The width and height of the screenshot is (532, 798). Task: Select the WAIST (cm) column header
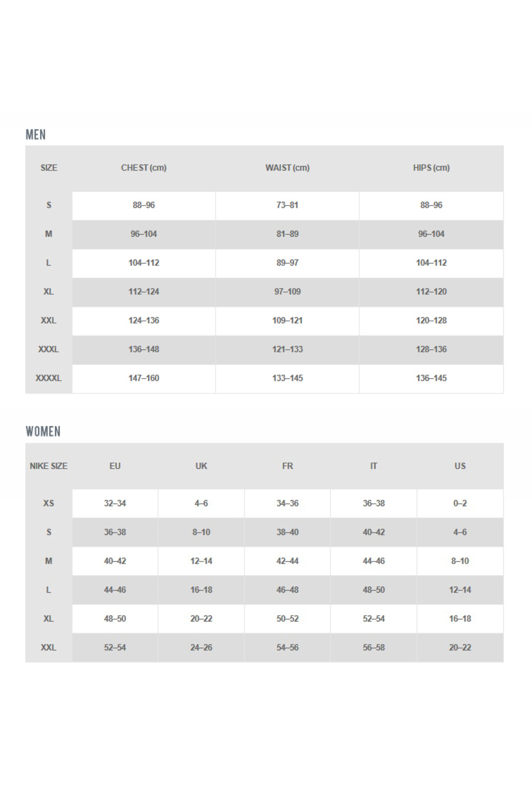click(x=287, y=168)
